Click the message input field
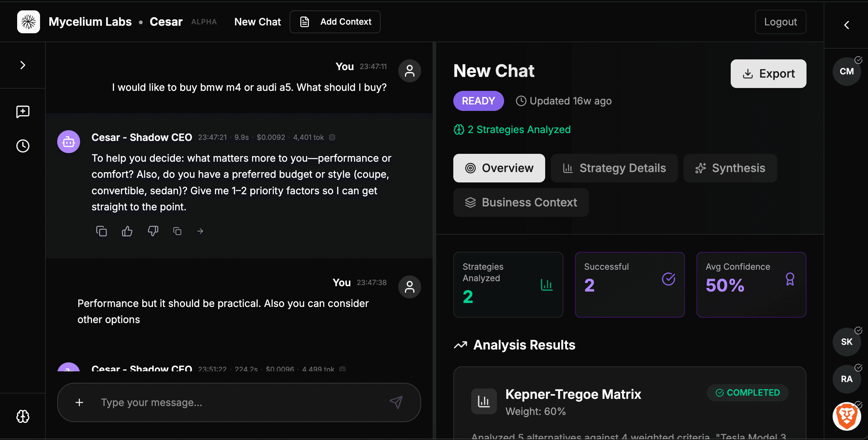The height and width of the screenshot is (440, 868). coord(236,402)
